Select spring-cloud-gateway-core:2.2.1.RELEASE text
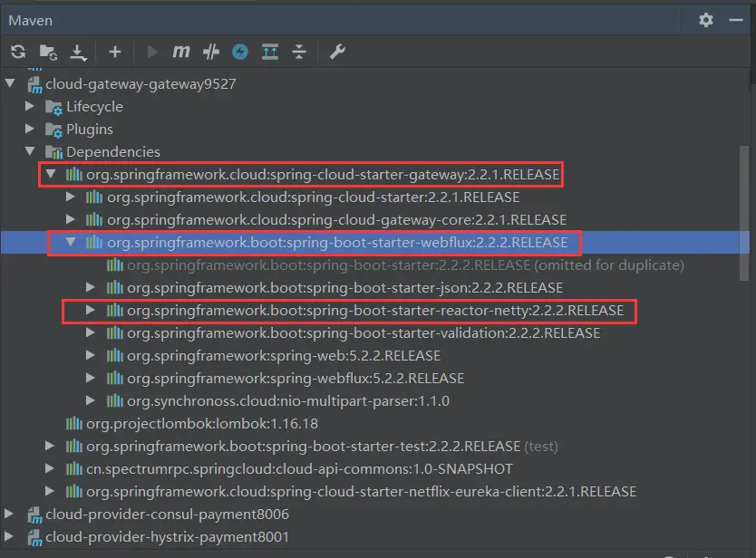Image resolution: width=756 pixels, height=558 pixels. (336, 220)
